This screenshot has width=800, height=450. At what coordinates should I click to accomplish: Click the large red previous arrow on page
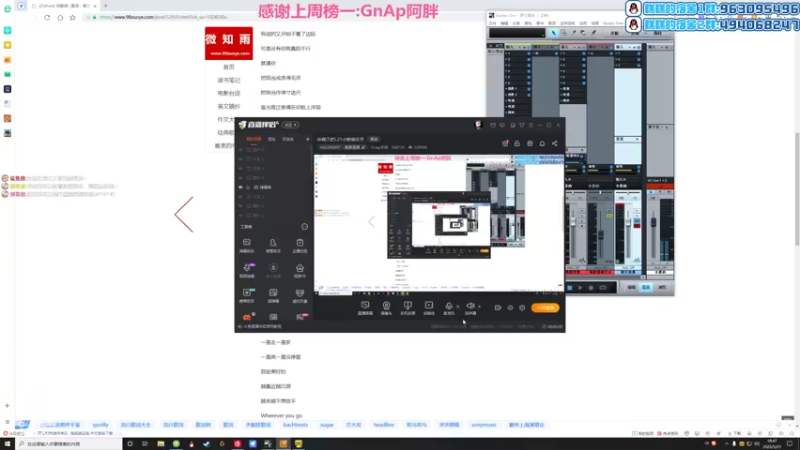point(184,215)
